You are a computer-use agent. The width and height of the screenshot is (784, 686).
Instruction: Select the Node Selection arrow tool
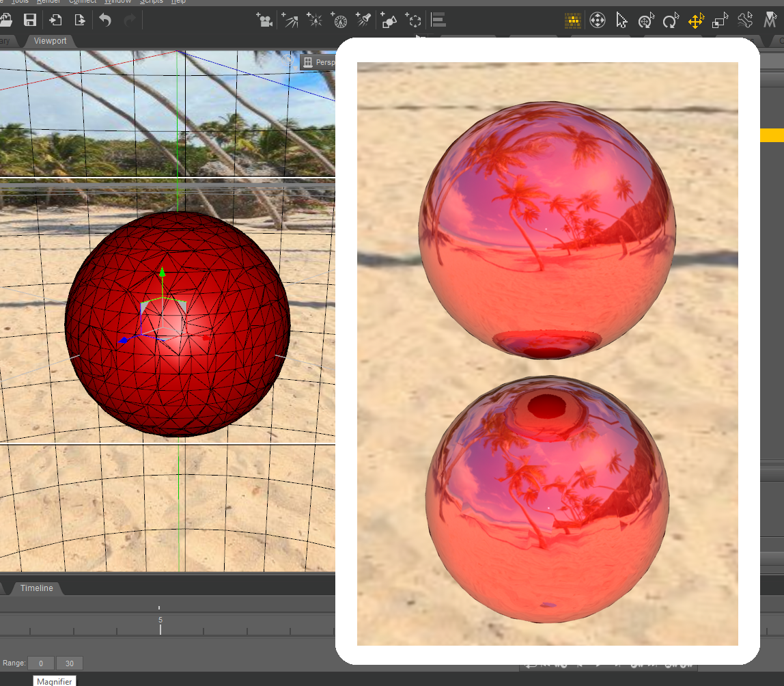click(621, 20)
